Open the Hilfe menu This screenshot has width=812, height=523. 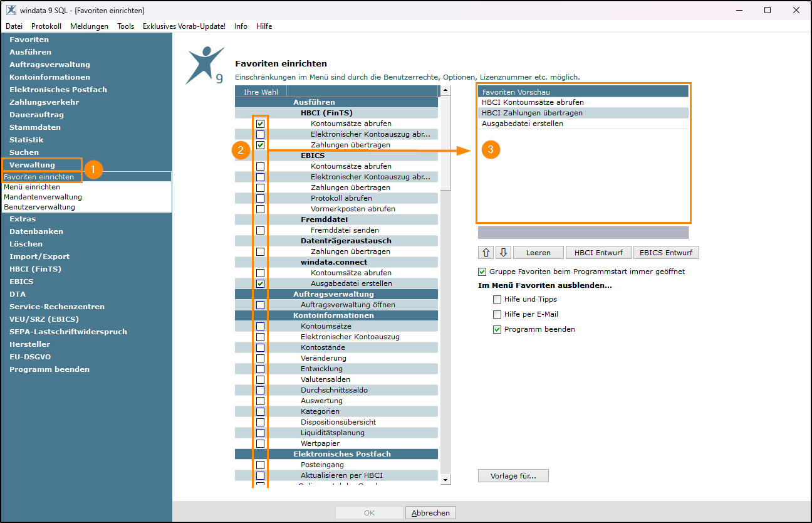tap(264, 26)
